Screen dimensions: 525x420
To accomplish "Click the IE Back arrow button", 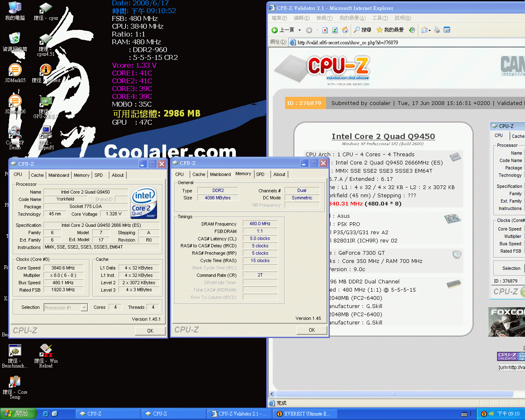I will tap(283, 30).
